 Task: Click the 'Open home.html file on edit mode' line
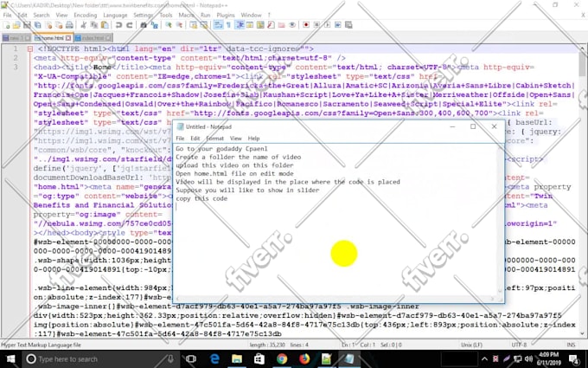(x=234, y=173)
